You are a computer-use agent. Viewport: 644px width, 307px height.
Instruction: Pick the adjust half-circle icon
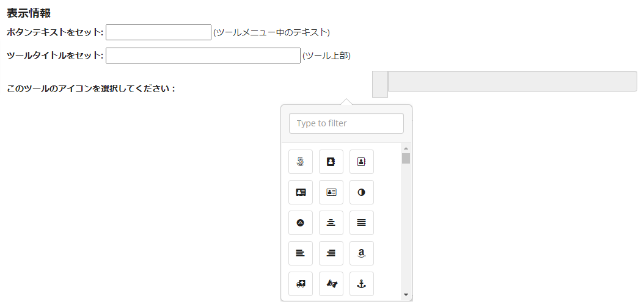(x=362, y=192)
